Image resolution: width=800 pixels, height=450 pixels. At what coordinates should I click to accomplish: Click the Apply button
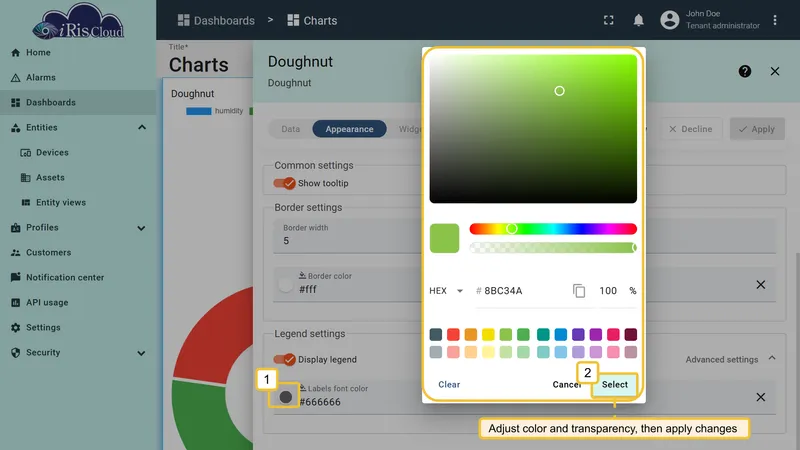[x=757, y=129]
